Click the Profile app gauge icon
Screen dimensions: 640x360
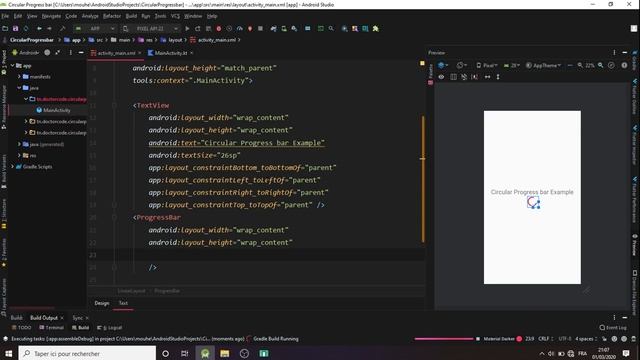[240, 29]
